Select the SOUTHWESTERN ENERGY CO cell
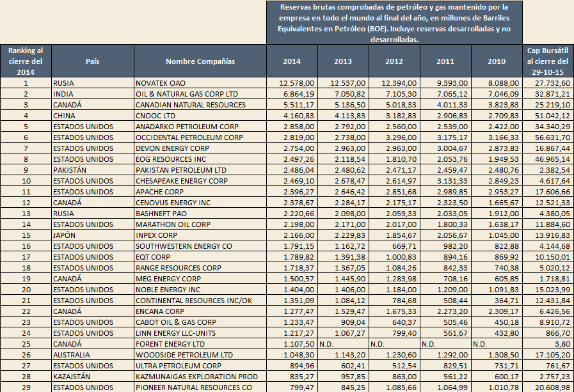The height and width of the screenshot is (392, 574). pos(200,246)
